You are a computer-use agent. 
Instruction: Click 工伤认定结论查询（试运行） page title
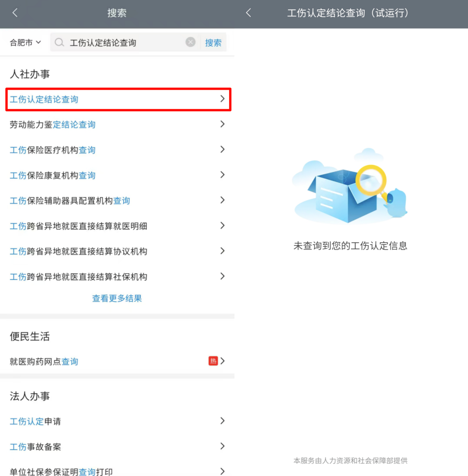(350, 13)
